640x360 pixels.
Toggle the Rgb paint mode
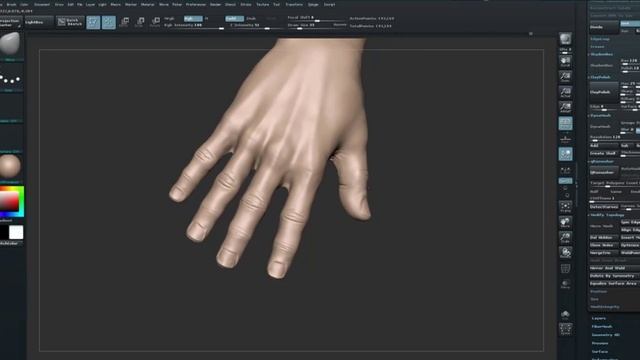tap(193, 18)
